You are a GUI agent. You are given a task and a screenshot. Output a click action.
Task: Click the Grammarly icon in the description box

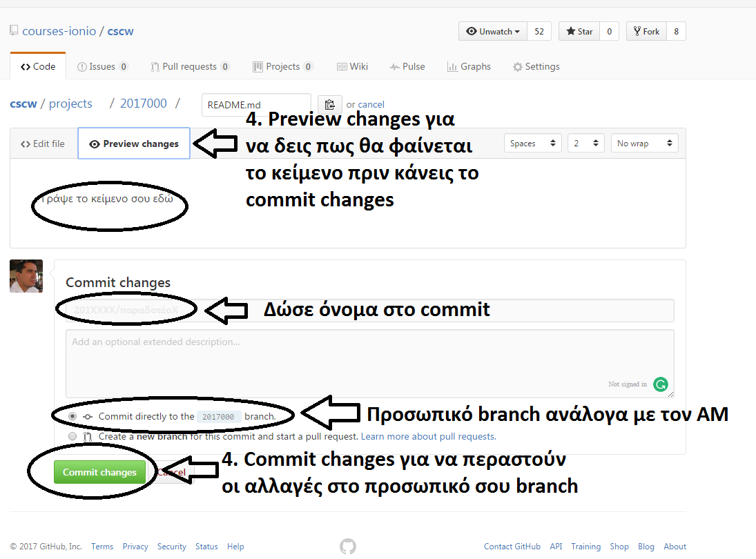[x=661, y=384]
